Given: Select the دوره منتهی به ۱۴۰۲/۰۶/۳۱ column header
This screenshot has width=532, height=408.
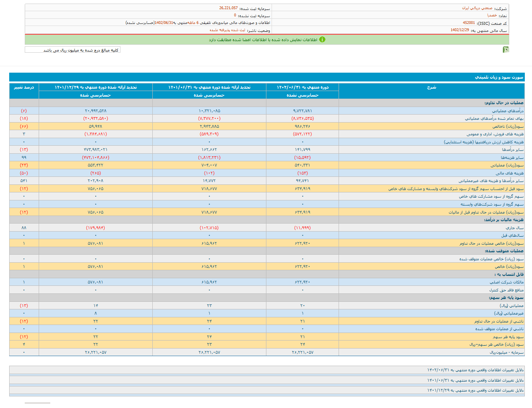Looking at the screenshot, I should click(x=302, y=87).
